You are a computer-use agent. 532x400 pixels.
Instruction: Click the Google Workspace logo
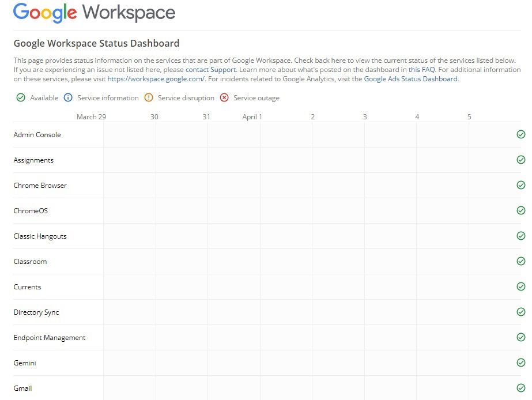coord(94,12)
